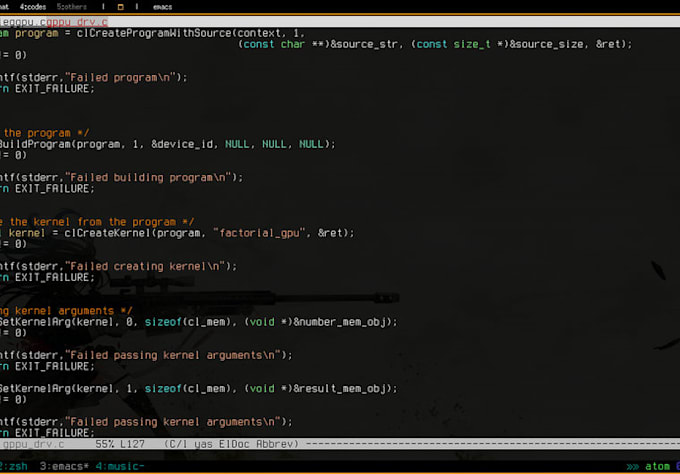Click the clCreateKernel function call

108,233
